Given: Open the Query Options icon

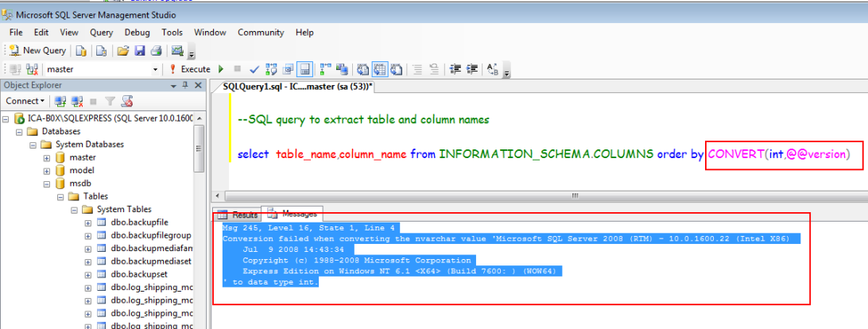Looking at the screenshot, I should pyautogui.click(x=288, y=69).
